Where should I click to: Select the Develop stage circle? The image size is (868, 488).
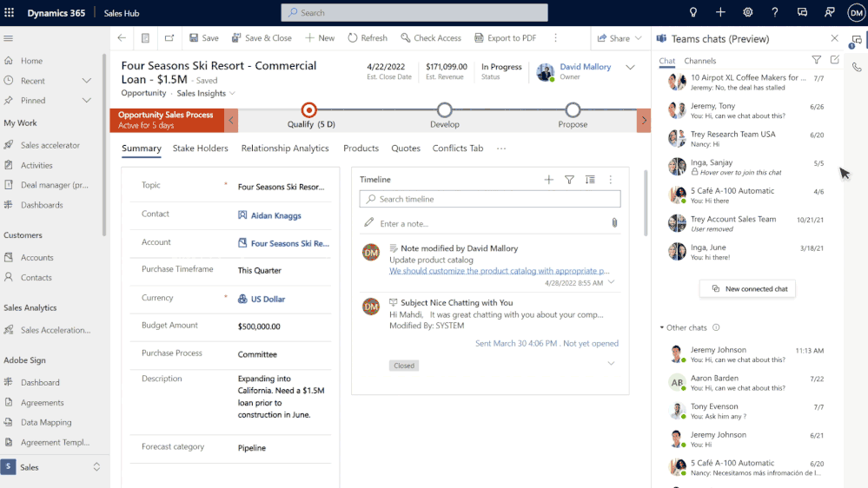[x=445, y=110]
